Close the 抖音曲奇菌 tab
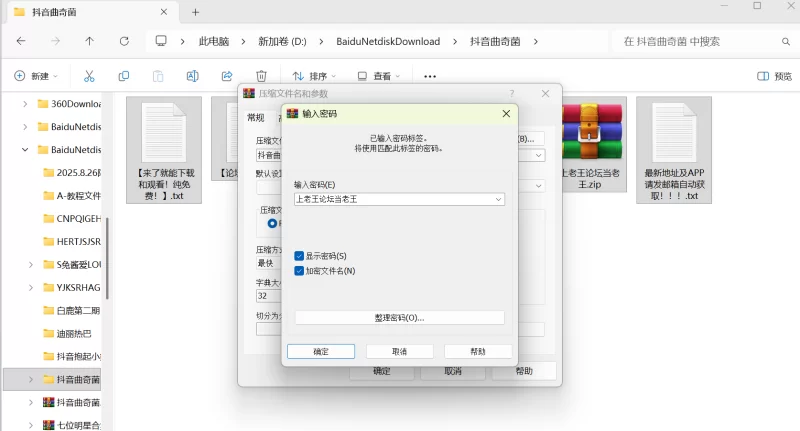The height and width of the screenshot is (431, 800). click(x=164, y=12)
